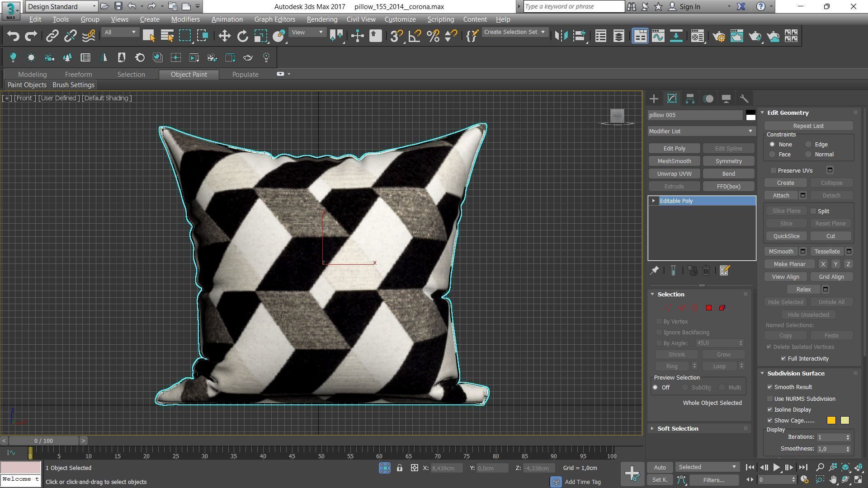Screen dimensions: 868x488
Task: Remove modifier with trash icon
Action: pos(706,271)
